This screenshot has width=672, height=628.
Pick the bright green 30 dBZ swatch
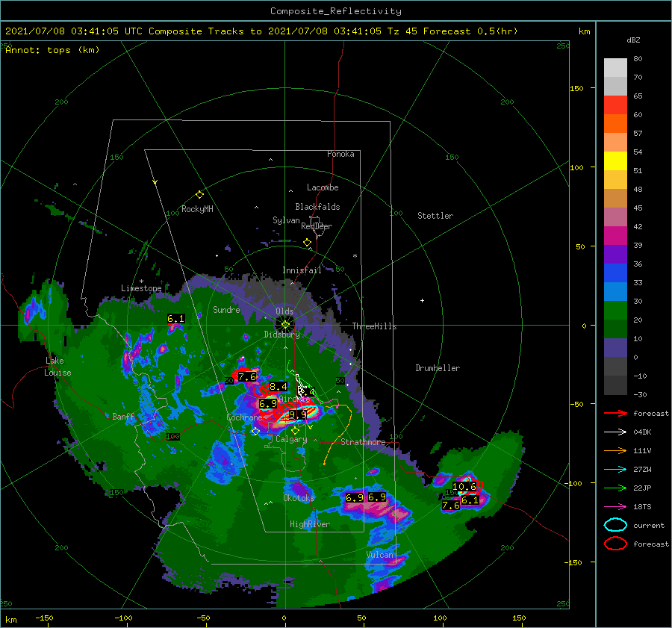[615, 311]
